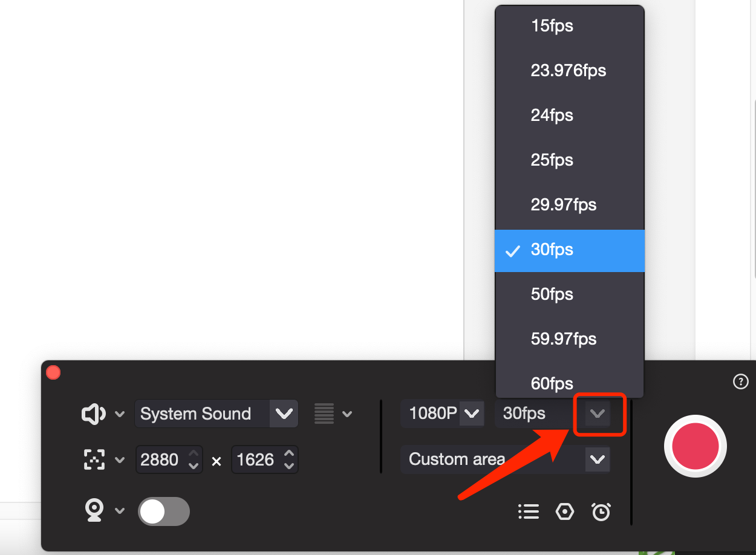Screen dimensions: 756x555
Task: Select 60fps frame rate
Action: click(569, 383)
